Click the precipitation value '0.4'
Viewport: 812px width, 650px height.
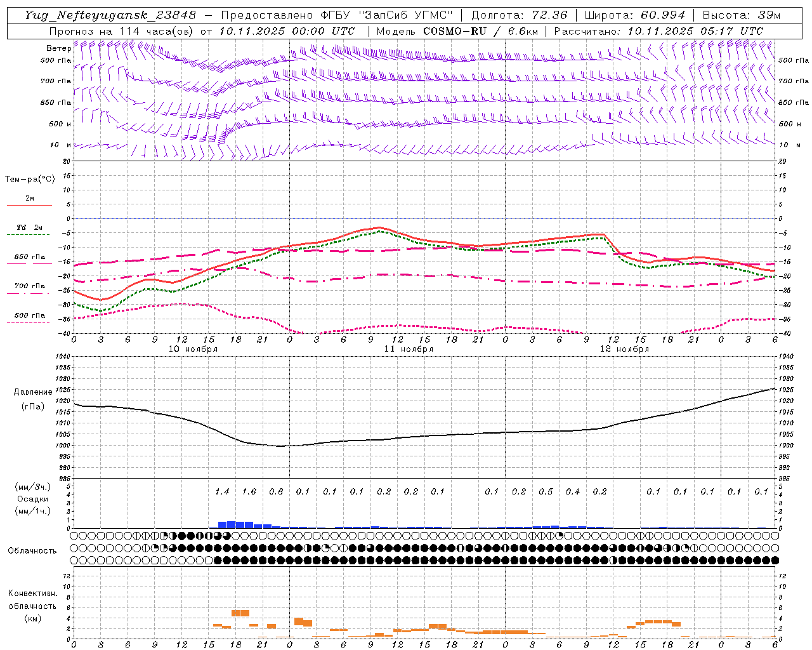(x=573, y=491)
